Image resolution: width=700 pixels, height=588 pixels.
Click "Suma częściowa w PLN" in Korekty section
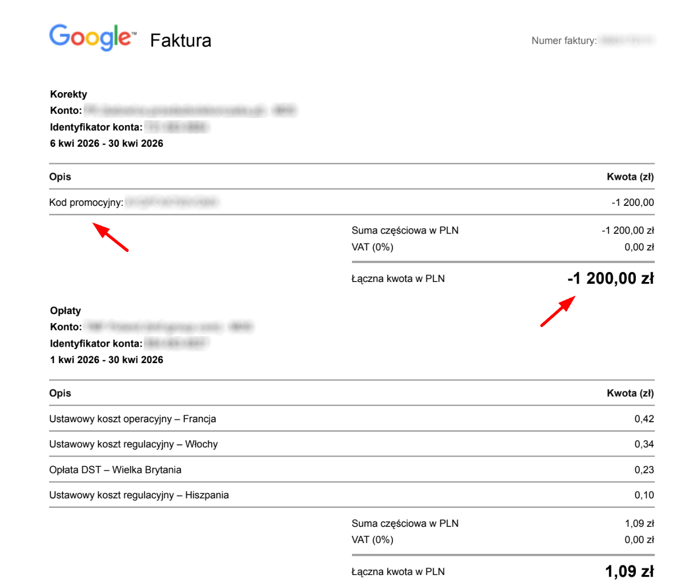[x=405, y=230]
